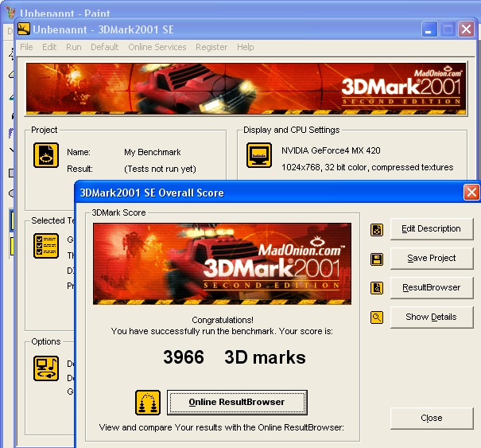
Task: Click the Paint window title bar icon
Action: pos(11,13)
